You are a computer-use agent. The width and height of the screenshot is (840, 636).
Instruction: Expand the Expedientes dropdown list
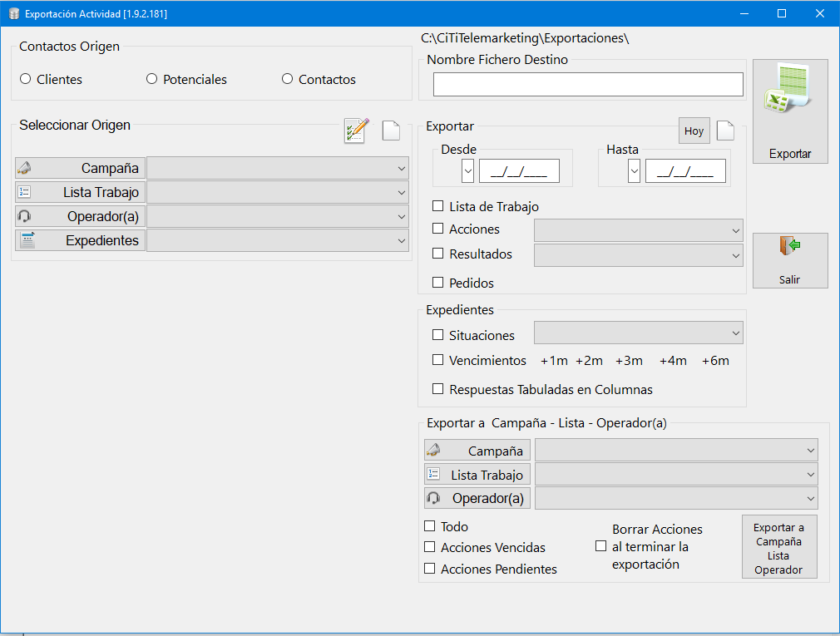tap(278, 240)
